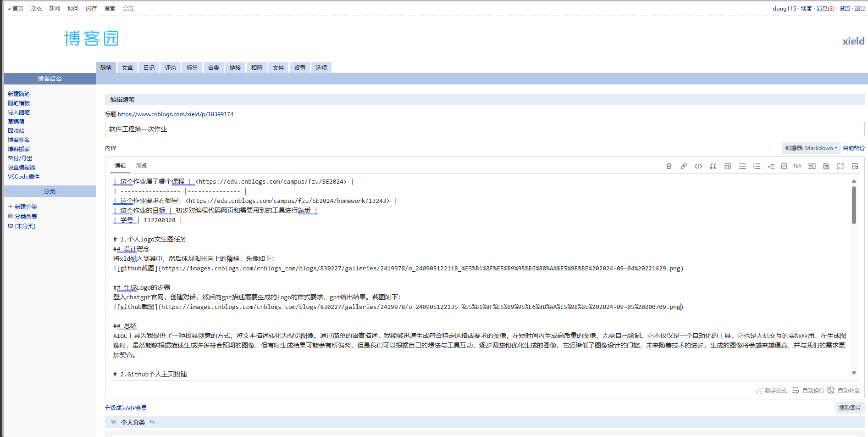Click scroll-down arrow of editor scrollbar
This screenshot has height=437, width=868.
click(854, 373)
